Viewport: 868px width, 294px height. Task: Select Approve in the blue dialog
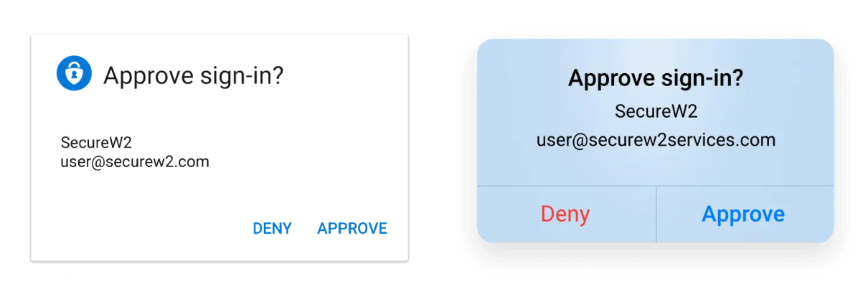pyautogui.click(x=743, y=214)
